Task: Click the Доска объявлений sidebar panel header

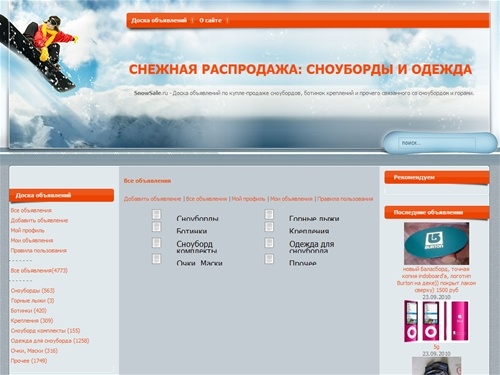Action: (62, 195)
